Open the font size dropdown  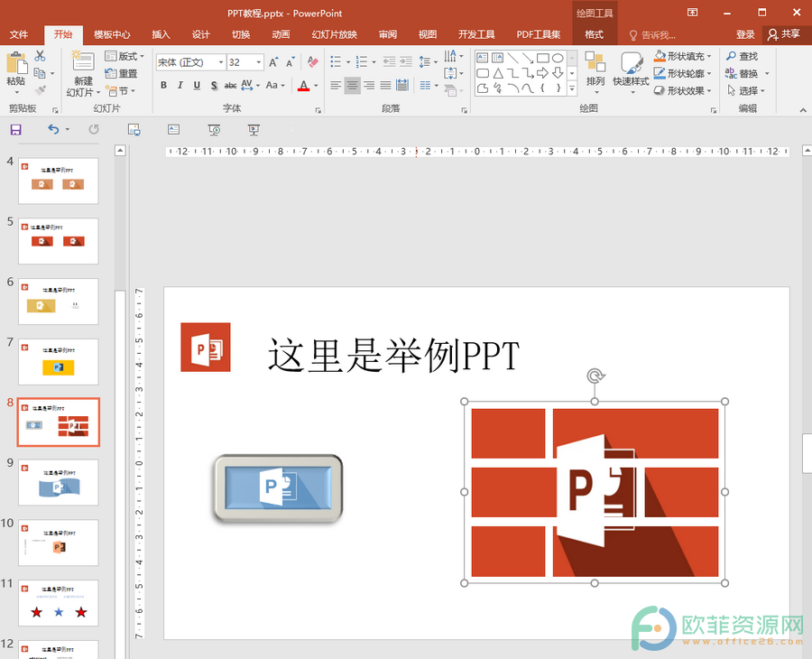click(258, 62)
